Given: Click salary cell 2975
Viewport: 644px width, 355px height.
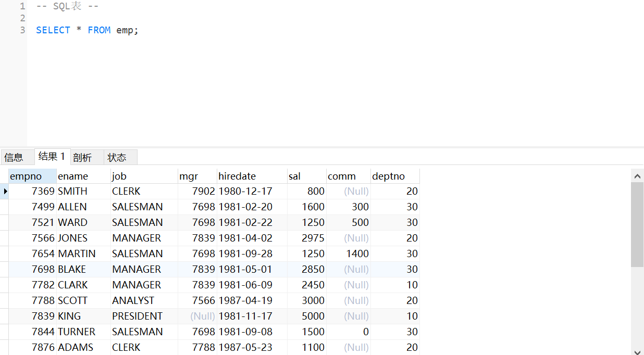Looking at the screenshot, I should click(307, 238).
